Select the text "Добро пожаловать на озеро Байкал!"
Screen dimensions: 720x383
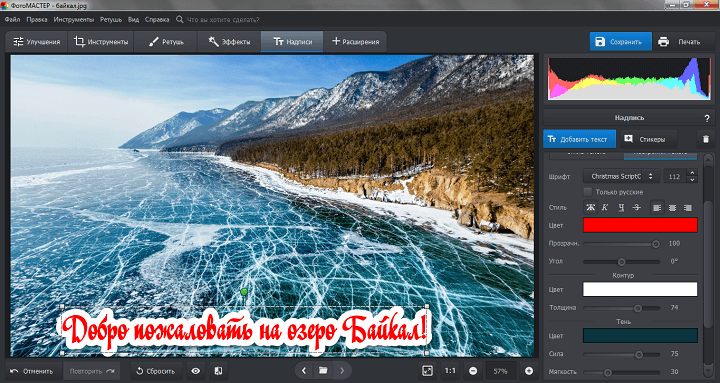244,330
